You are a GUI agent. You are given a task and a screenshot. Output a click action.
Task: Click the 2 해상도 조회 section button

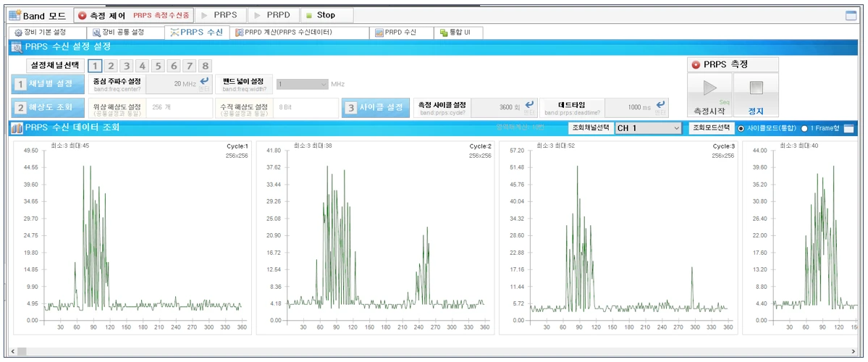[x=49, y=108]
